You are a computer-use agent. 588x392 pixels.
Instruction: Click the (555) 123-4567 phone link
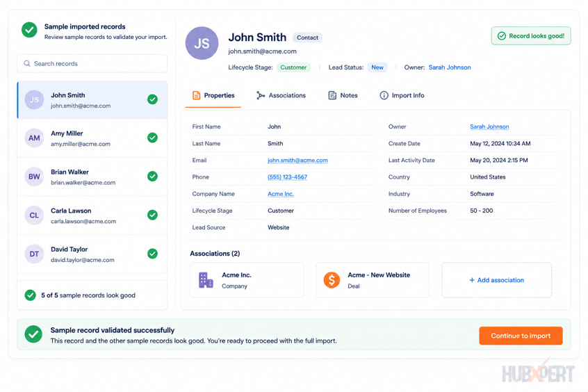287,177
